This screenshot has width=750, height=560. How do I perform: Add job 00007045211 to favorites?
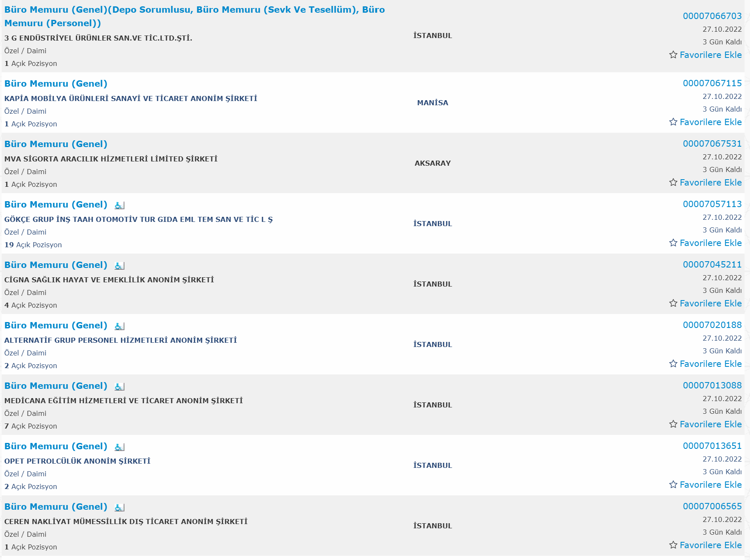coord(706,303)
